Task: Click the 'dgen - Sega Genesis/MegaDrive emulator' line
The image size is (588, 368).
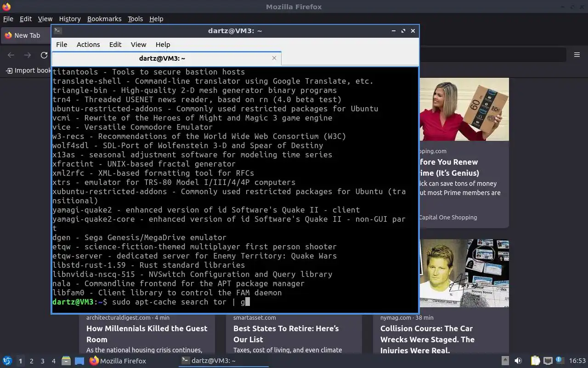Action: pos(139,237)
